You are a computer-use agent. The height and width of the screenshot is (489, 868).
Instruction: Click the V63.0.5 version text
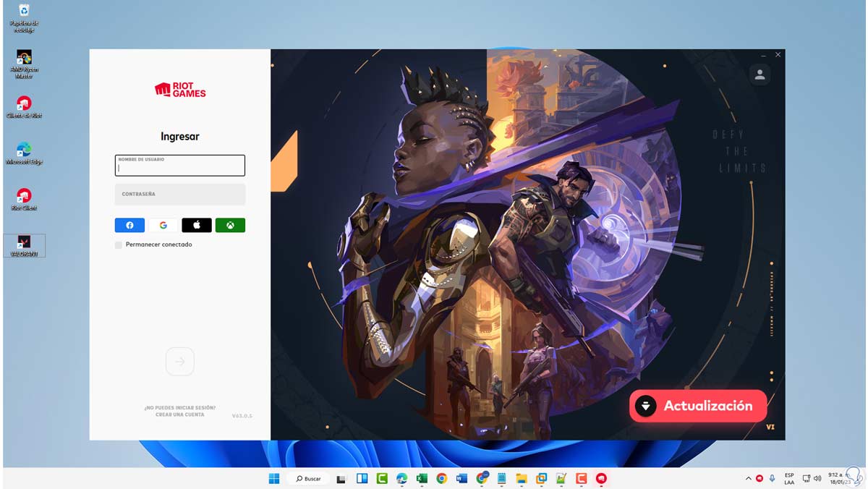tap(242, 416)
